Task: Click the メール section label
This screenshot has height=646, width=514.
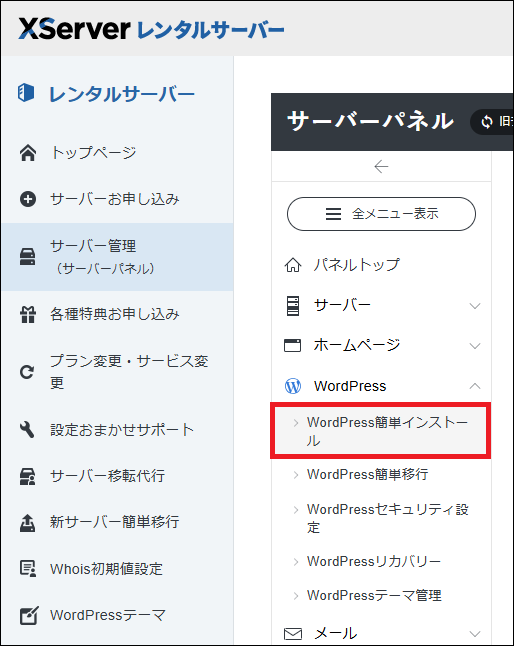Action: click(x=336, y=633)
